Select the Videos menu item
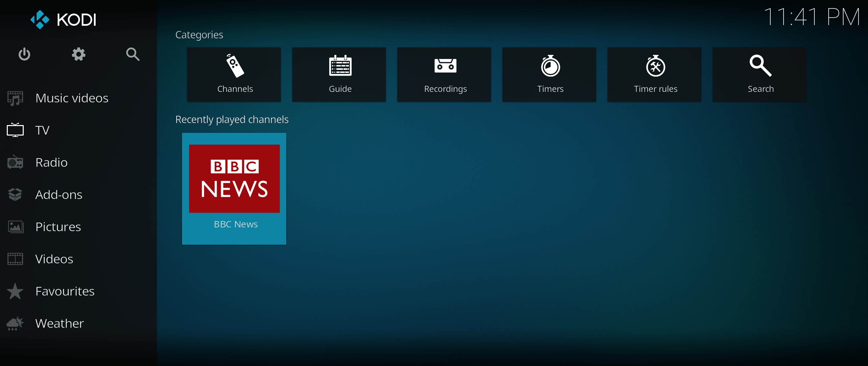The width and height of the screenshot is (868, 366). click(x=54, y=259)
